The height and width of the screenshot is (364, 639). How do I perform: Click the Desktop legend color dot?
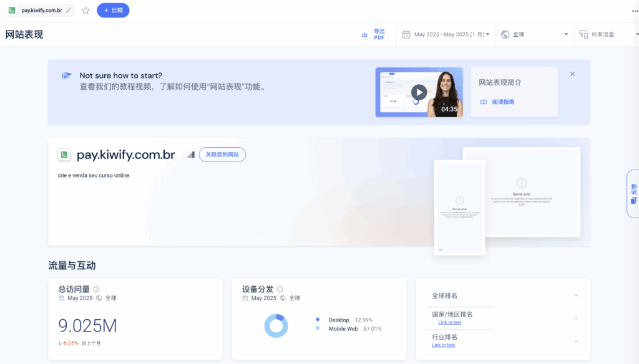coord(318,320)
